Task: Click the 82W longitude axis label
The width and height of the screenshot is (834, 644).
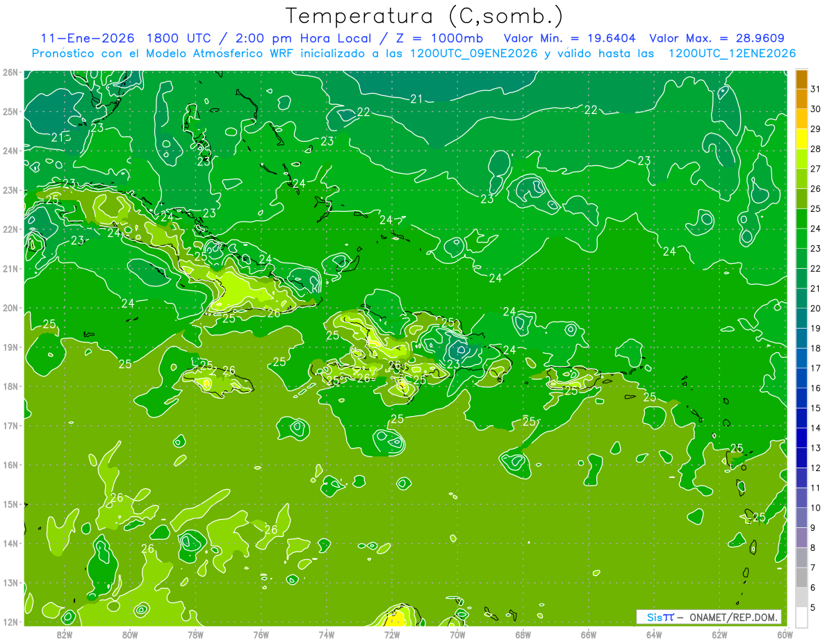Action: tap(64, 634)
